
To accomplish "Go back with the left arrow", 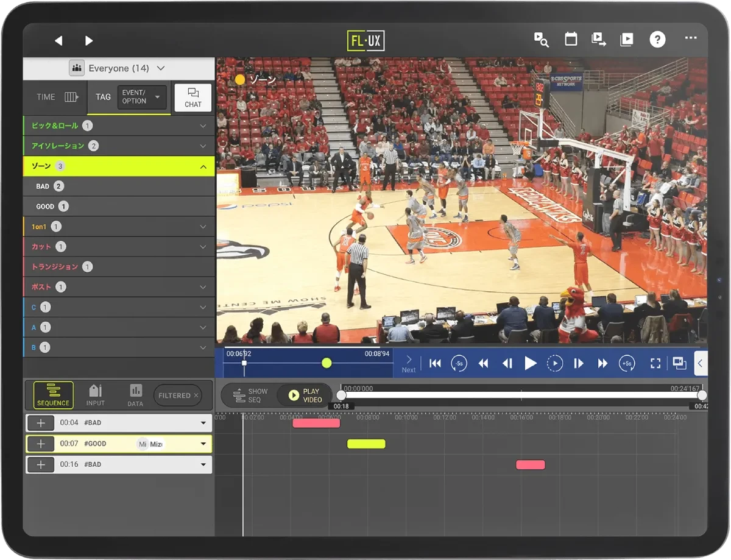I will [58, 41].
